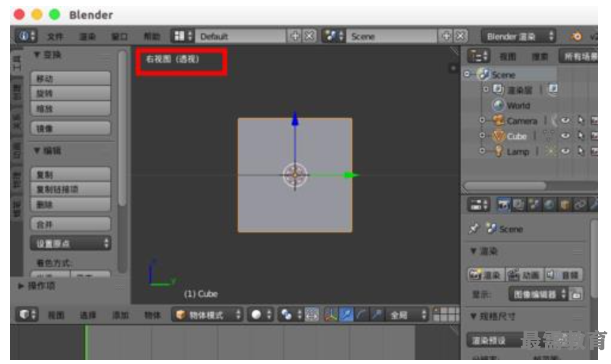Toggle Cube visibility eye in outliner

coord(566,136)
